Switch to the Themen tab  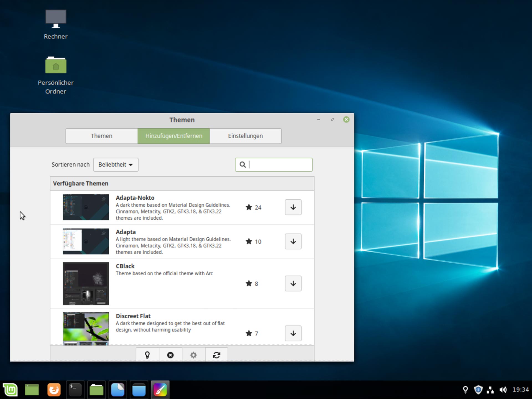click(x=101, y=136)
